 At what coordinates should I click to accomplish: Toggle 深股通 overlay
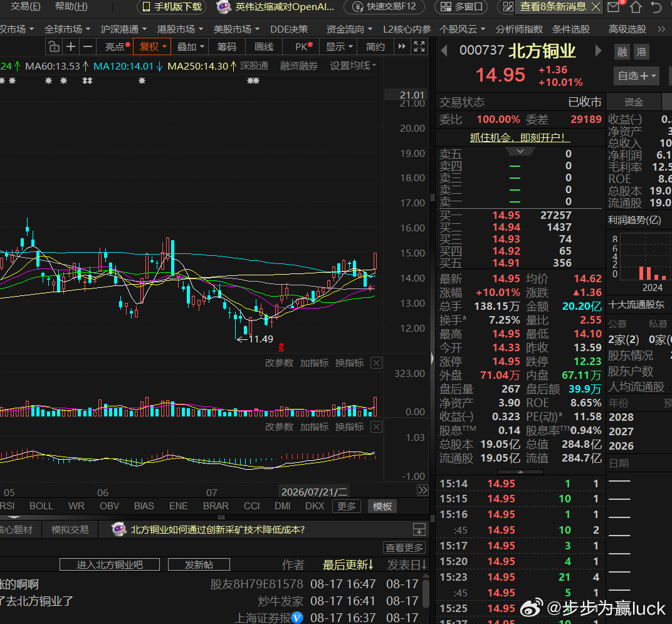click(254, 66)
